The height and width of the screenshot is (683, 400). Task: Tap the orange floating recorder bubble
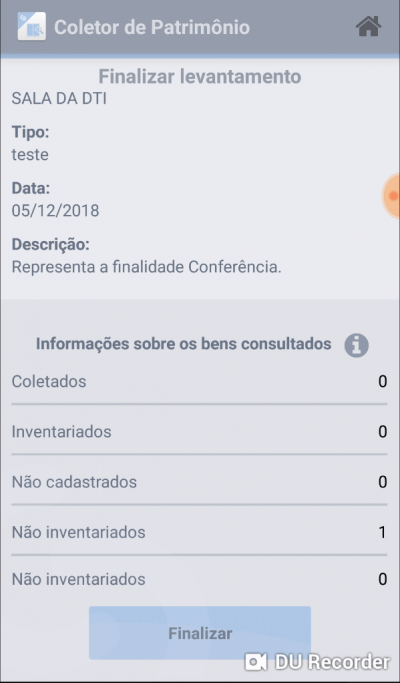(x=392, y=196)
